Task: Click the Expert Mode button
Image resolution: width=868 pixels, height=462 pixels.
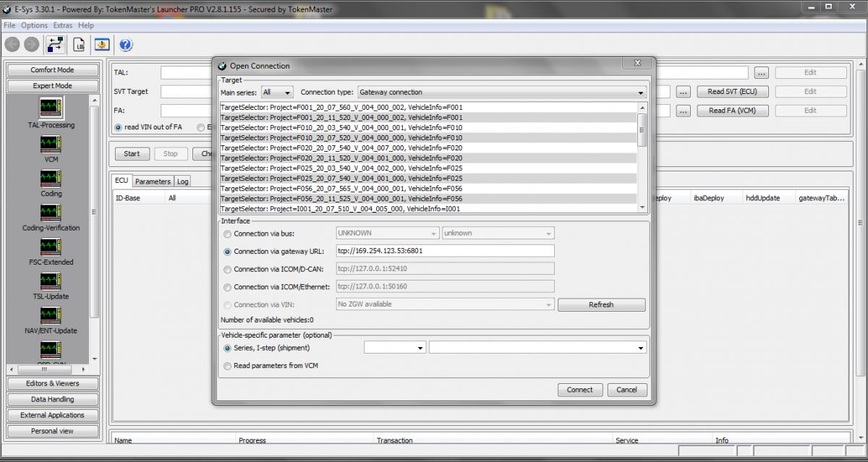Action: tap(52, 86)
